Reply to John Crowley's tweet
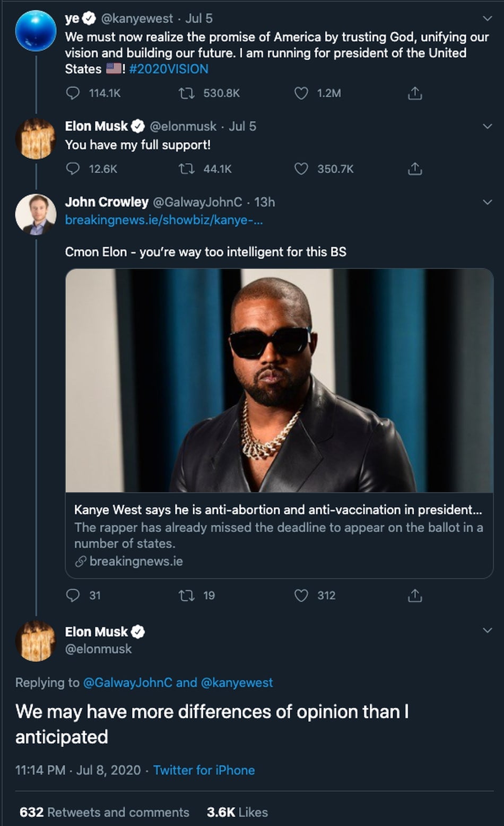 (x=72, y=595)
